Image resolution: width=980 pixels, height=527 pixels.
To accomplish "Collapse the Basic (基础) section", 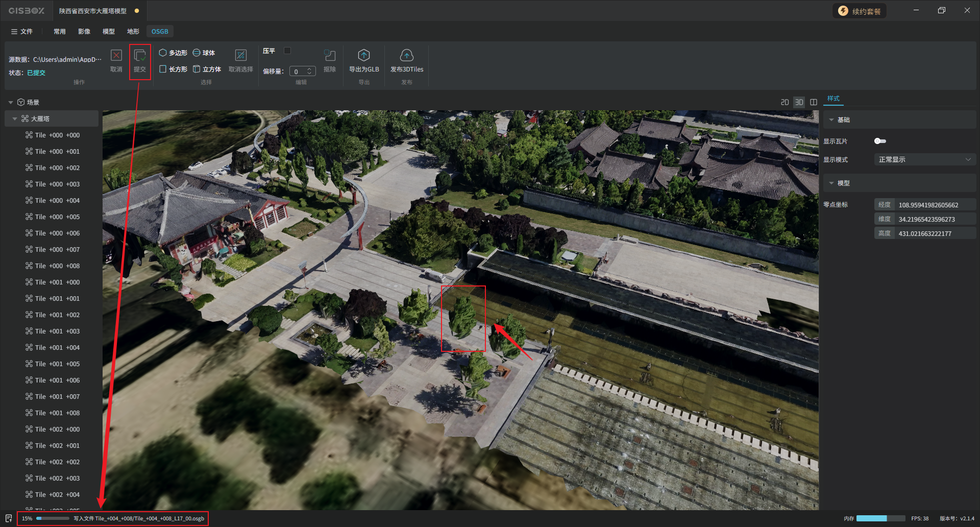I will pyautogui.click(x=831, y=120).
